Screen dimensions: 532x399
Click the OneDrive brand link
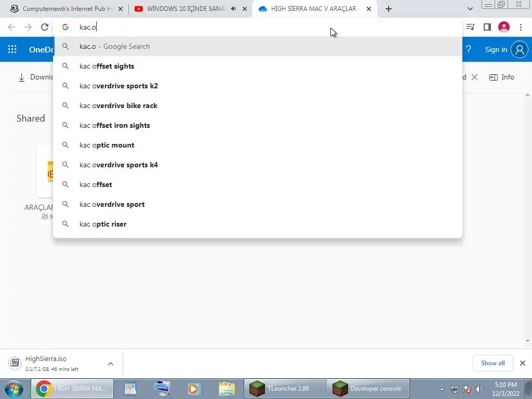tap(41, 49)
